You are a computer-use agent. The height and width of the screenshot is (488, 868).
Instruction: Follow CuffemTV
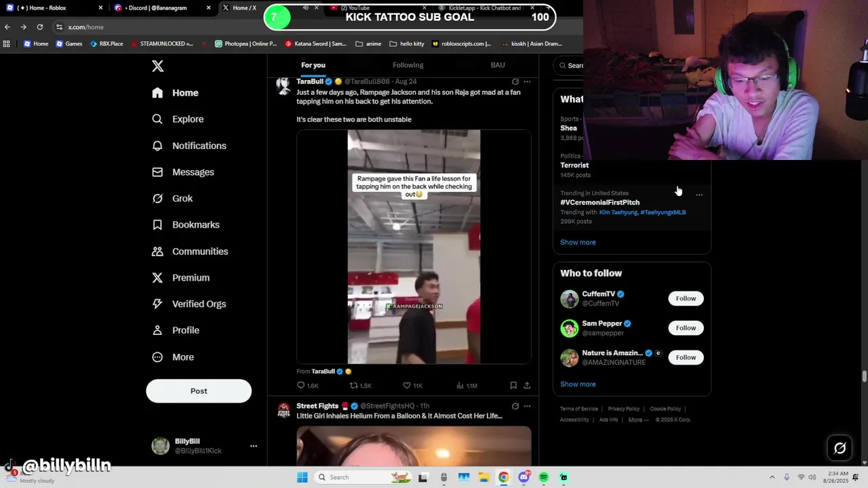pos(686,299)
